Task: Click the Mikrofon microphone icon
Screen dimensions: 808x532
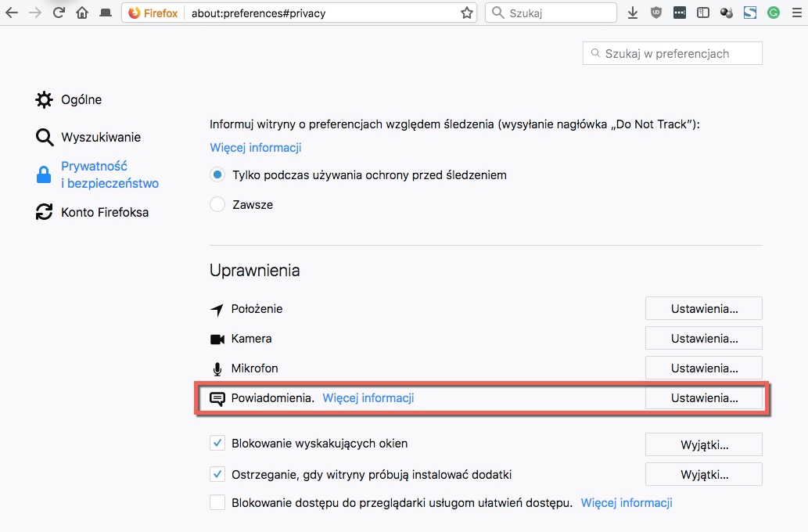Action: tap(217, 369)
